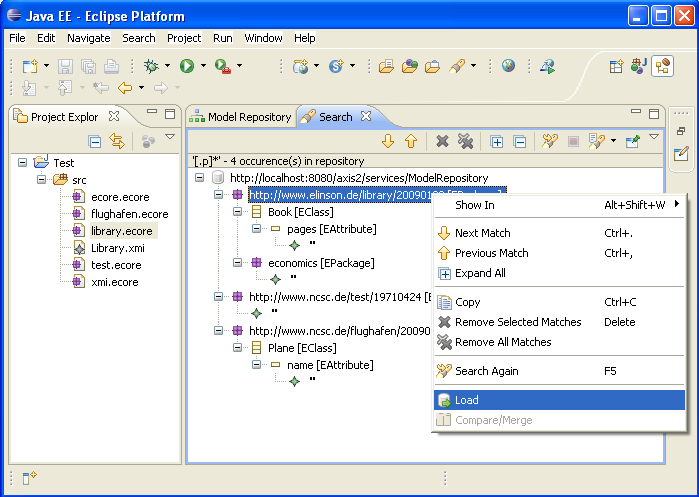Click the Open Type folder icon
This screenshot has height=497, width=699.
[x=409, y=66]
